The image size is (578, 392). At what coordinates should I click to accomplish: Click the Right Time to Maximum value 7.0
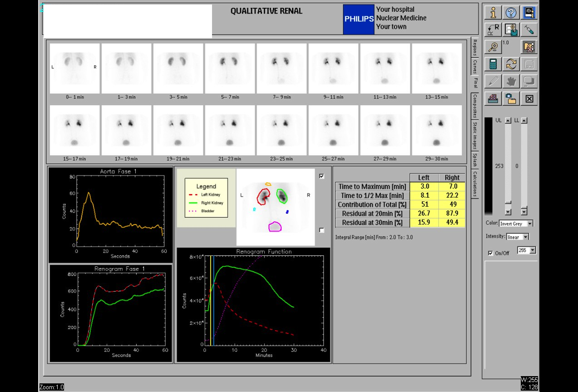tap(452, 186)
